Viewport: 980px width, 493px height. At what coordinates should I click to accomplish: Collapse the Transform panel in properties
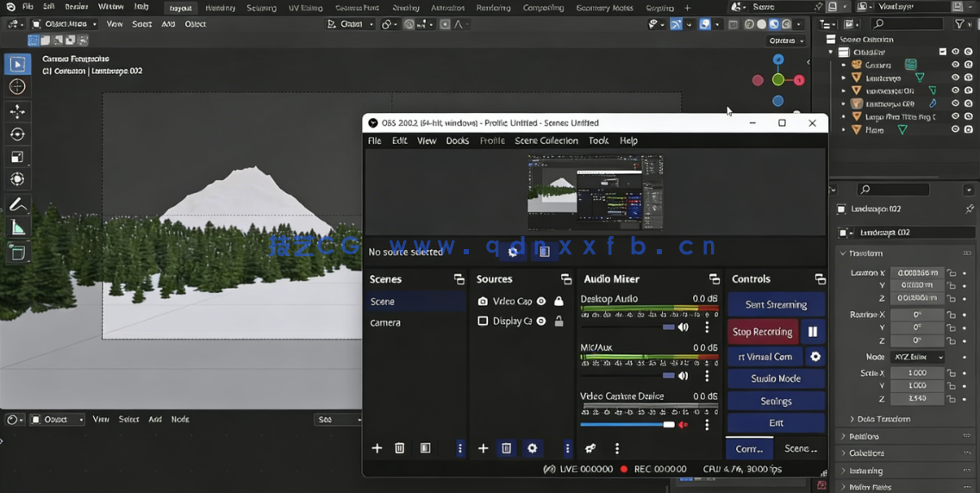tap(861, 253)
